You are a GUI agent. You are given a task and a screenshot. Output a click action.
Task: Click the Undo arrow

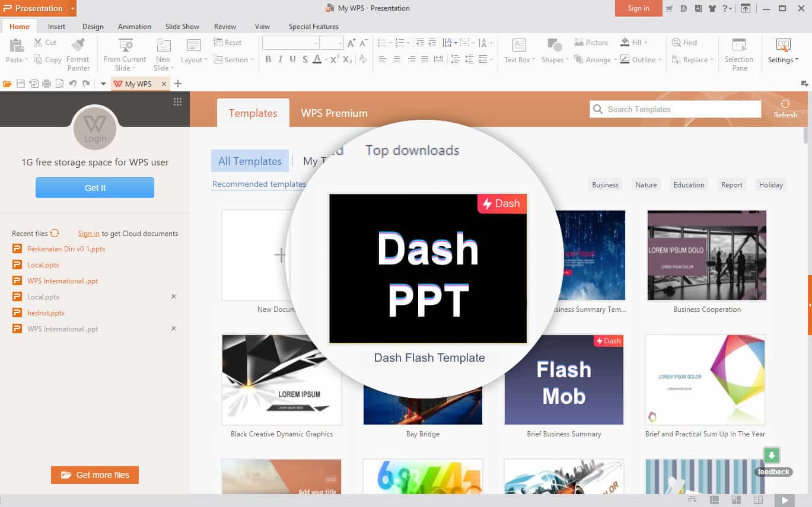[73, 84]
